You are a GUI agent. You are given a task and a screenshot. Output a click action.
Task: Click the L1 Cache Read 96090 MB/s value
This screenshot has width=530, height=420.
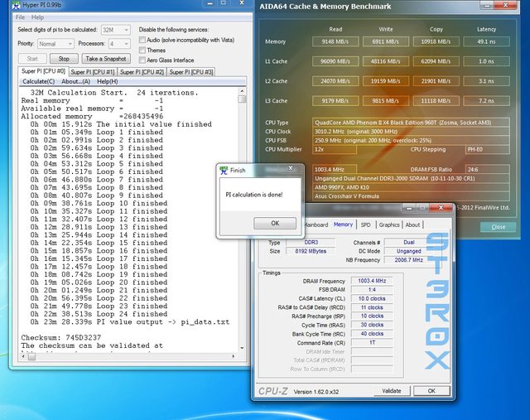point(335,61)
